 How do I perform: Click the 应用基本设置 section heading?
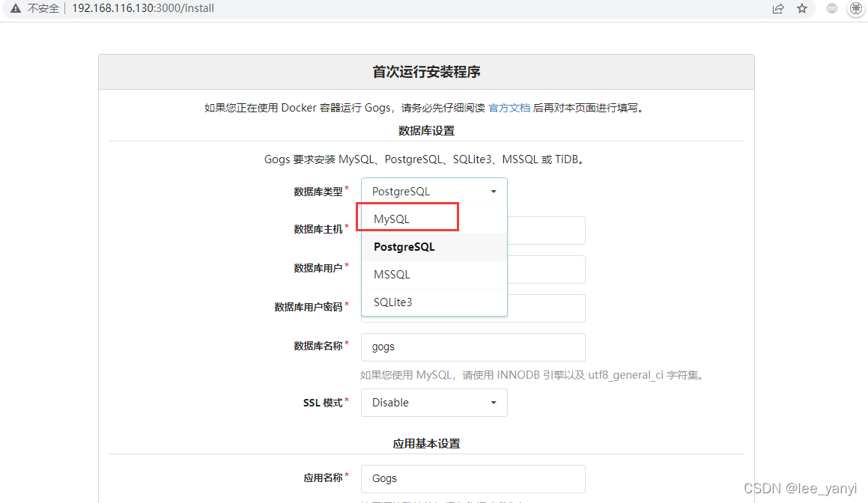426,444
